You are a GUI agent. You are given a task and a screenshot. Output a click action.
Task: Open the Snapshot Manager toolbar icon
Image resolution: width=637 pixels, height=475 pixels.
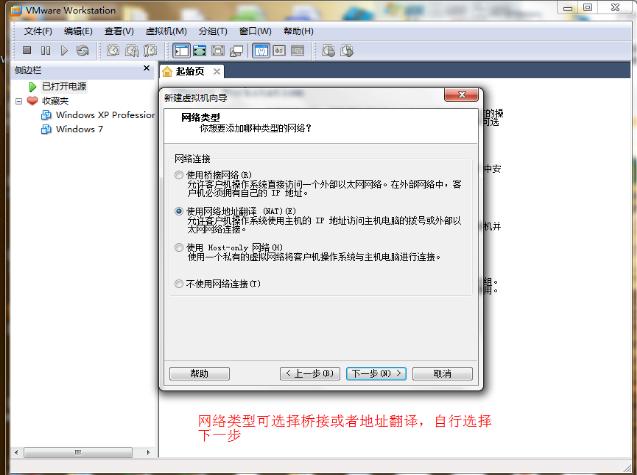[x=150, y=50]
